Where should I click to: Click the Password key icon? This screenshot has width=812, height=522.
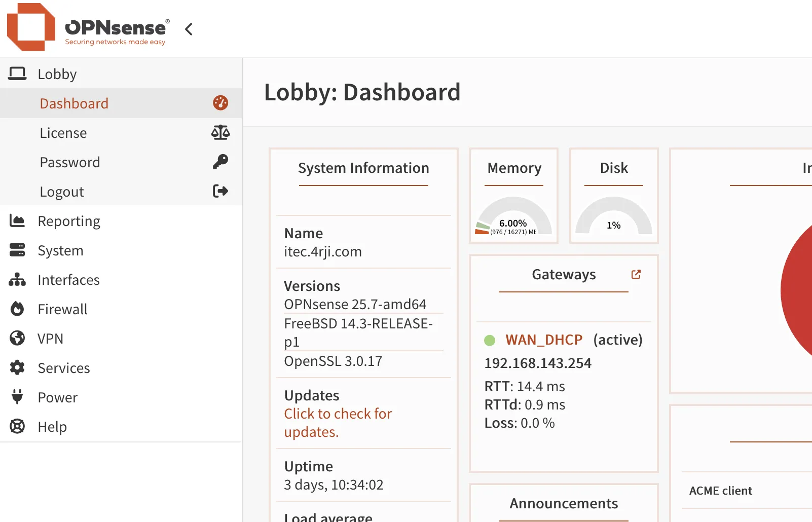220,162
